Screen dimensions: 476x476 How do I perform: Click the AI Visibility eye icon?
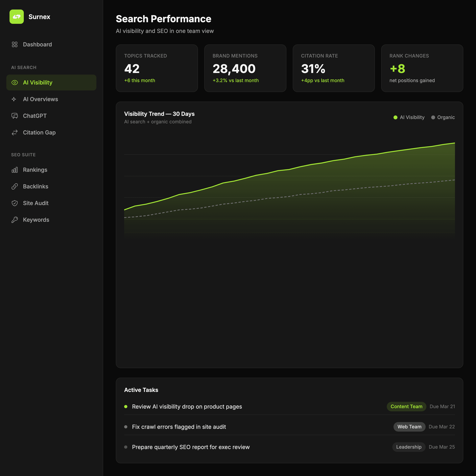pyautogui.click(x=14, y=83)
